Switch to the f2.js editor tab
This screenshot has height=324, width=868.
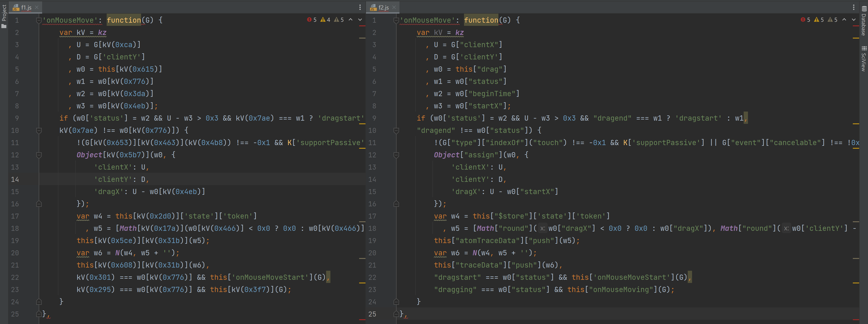click(x=383, y=7)
